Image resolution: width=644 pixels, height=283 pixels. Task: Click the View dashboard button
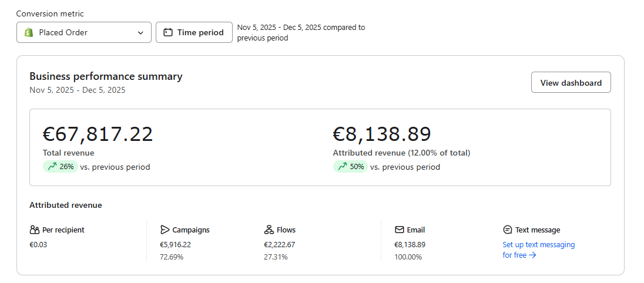(x=571, y=83)
